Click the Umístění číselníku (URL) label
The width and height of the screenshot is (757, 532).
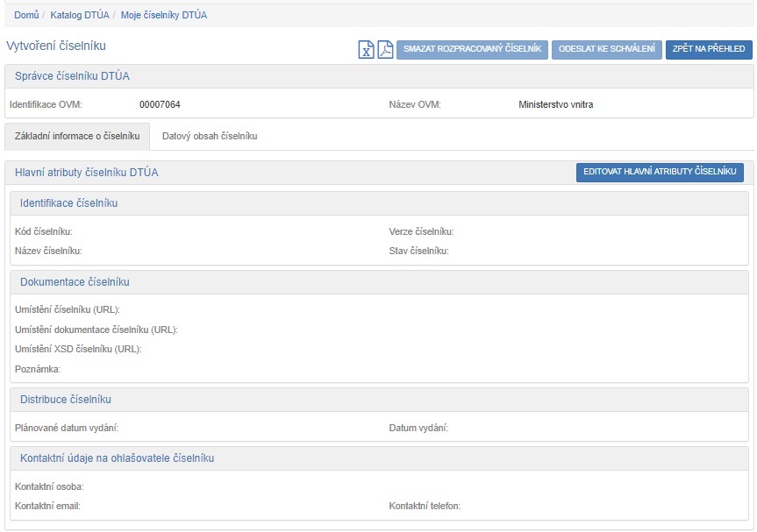click(68, 309)
